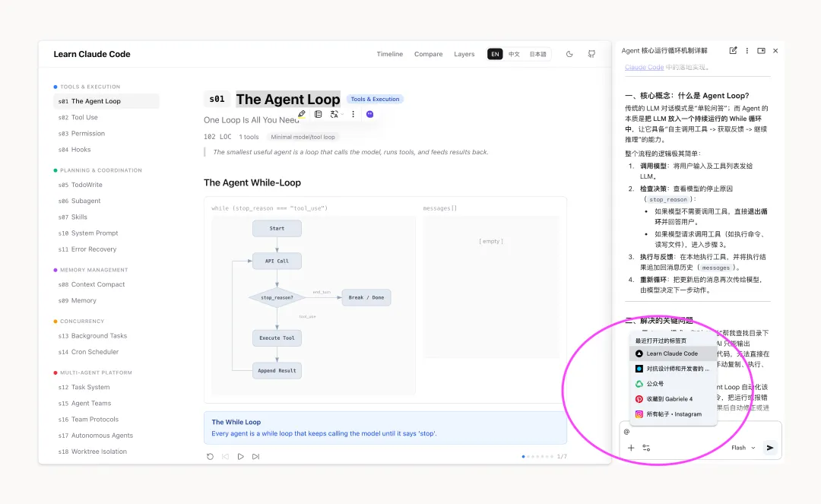Screen dimensions: 821x504
Task: Switch site language to 中文
Action: click(x=514, y=54)
